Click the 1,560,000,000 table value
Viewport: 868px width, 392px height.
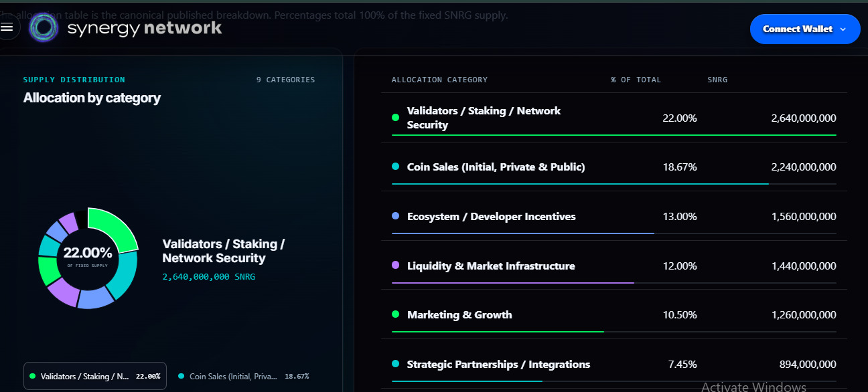[804, 216]
